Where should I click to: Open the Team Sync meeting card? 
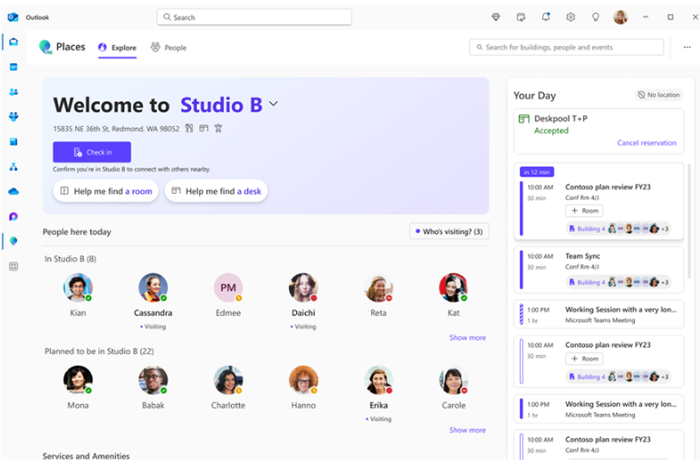(x=599, y=270)
